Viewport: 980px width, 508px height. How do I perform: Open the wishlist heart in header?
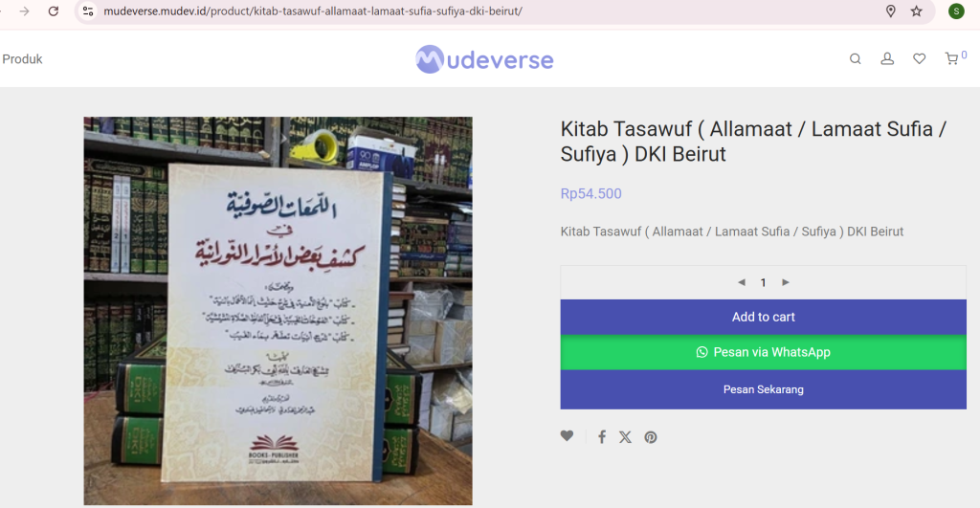pos(919,58)
